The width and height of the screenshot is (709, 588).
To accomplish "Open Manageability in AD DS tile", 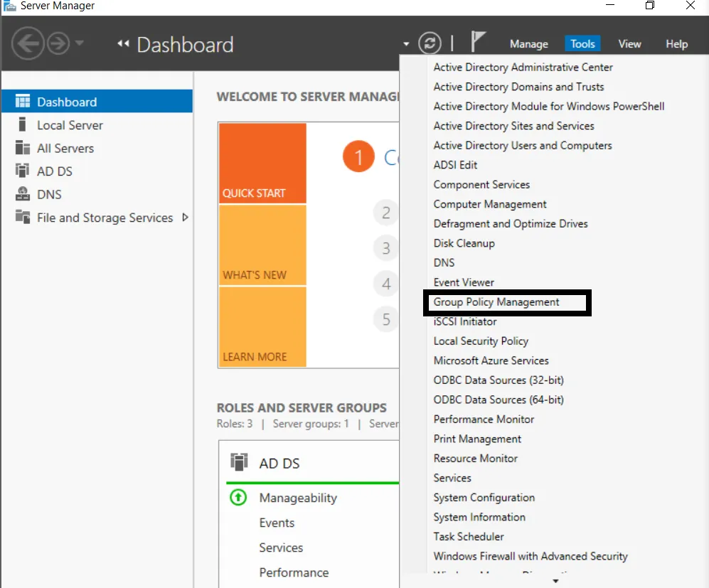I will [298, 498].
